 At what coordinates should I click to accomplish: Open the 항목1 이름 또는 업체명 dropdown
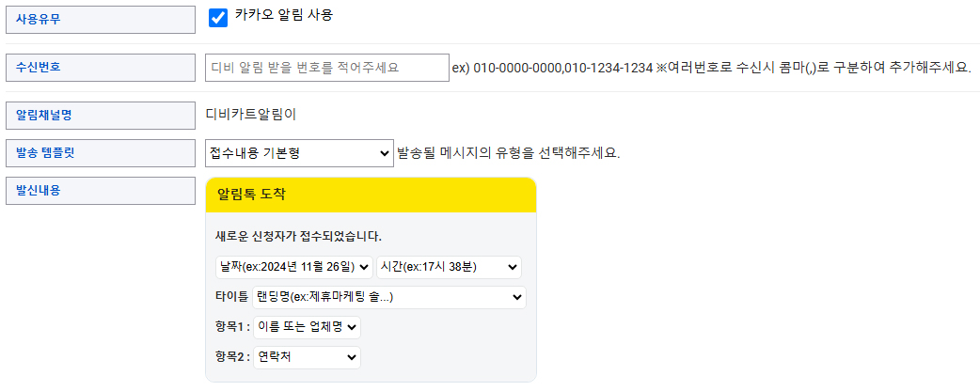[x=307, y=327]
